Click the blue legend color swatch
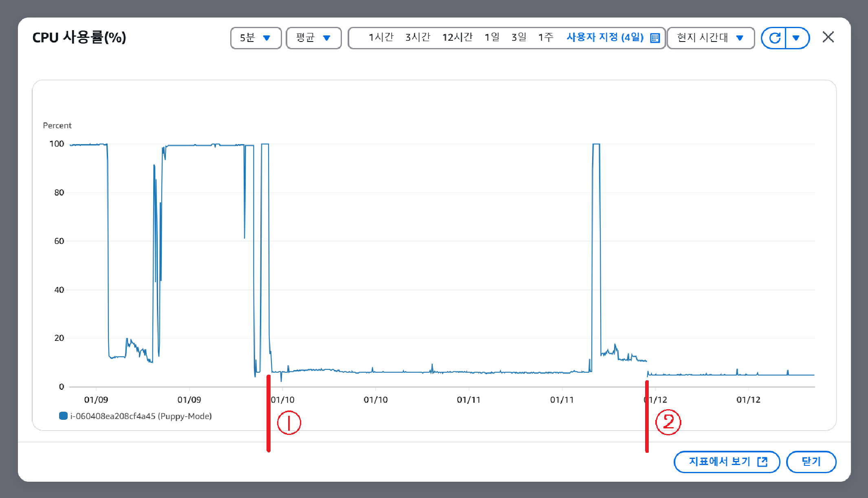 click(x=63, y=416)
